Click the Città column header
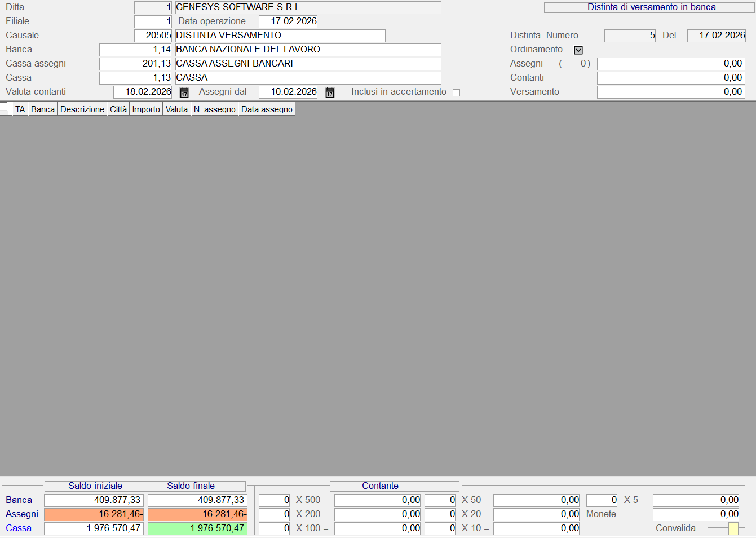 118,109
